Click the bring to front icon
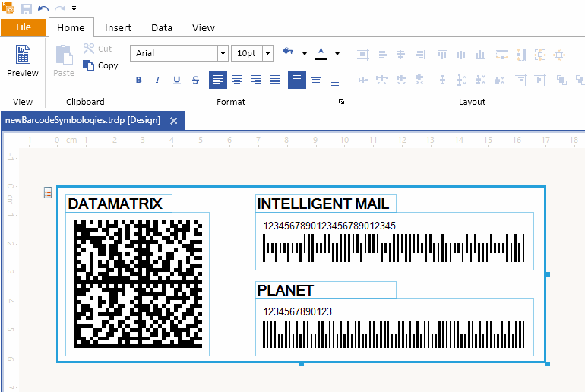The image size is (585, 392). [x=562, y=80]
